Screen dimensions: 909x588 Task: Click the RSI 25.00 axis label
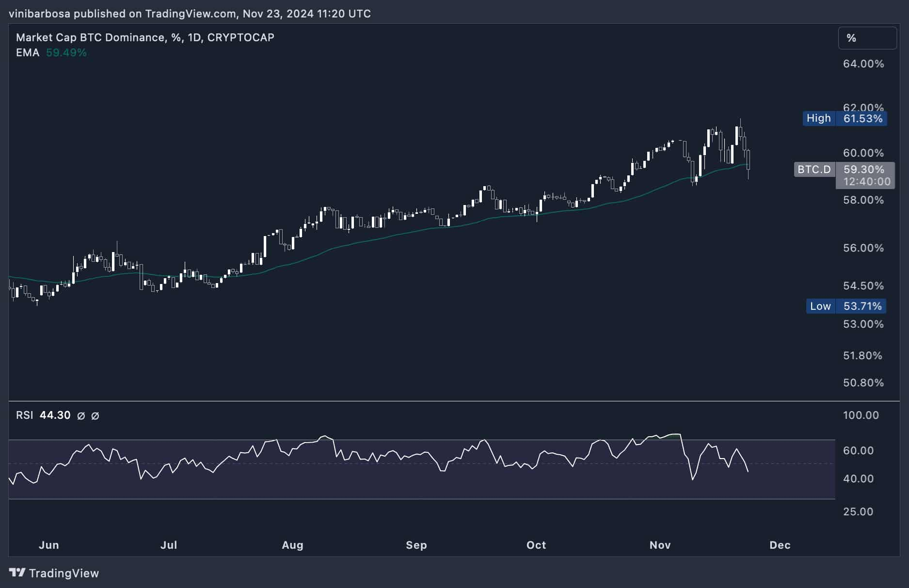pos(858,512)
